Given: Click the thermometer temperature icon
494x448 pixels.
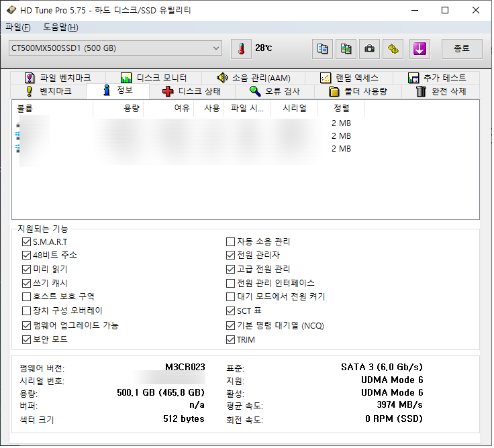Looking at the screenshot, I should (x=242, y=49).
